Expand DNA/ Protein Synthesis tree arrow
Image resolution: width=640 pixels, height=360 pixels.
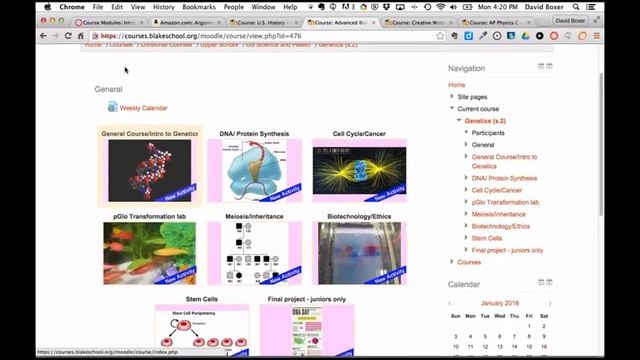click(x=466, y=178)
